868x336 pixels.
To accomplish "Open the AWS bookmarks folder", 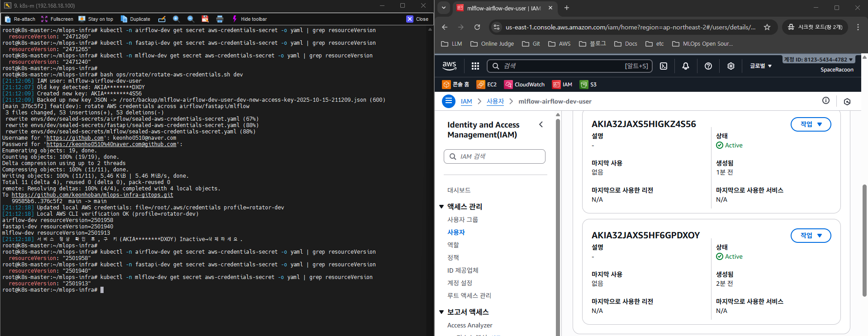I will click(560, 44).
